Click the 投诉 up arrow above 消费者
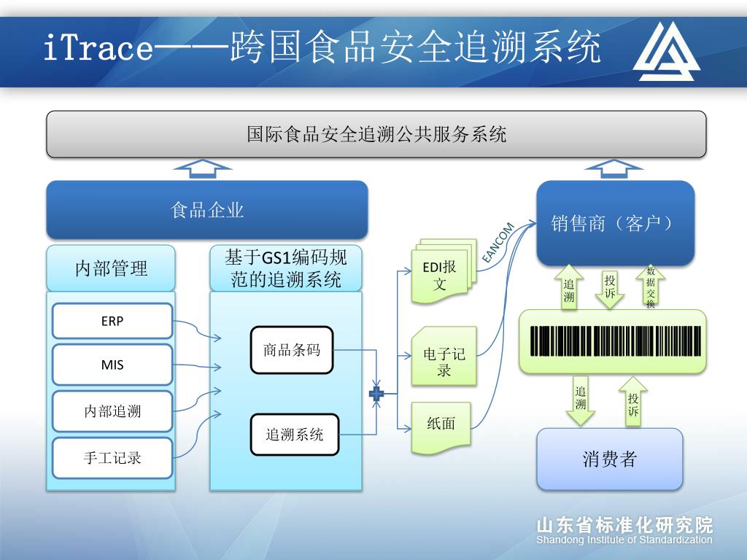 tap(633, 401)
